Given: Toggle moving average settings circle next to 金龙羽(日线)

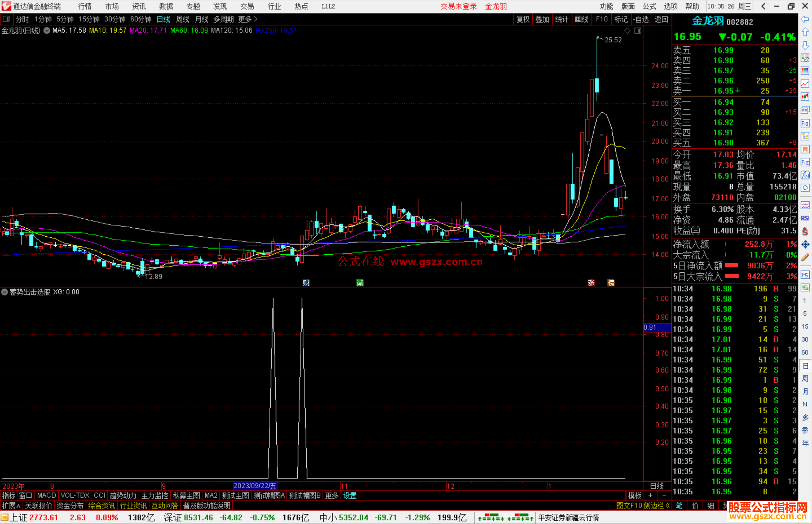Looking at the screenshot, I should [47, 30].
